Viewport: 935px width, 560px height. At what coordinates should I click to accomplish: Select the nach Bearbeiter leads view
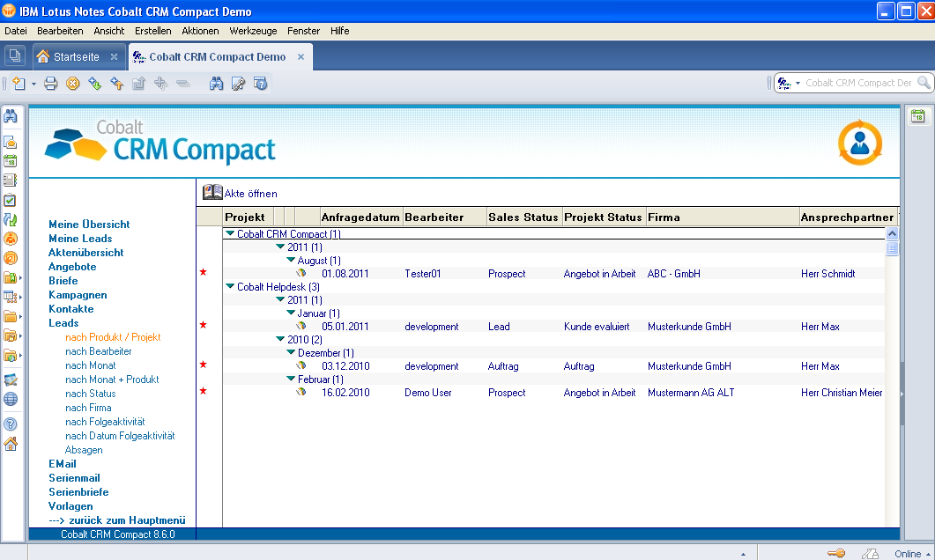99,351
